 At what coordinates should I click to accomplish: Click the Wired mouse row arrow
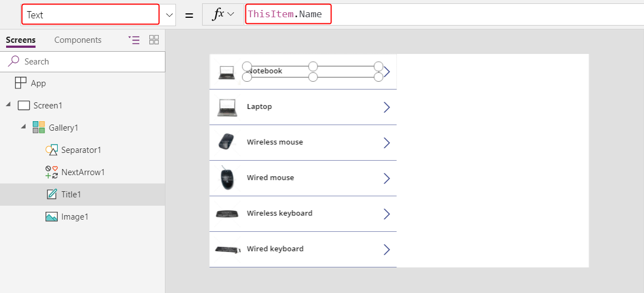tap(386, 178)
